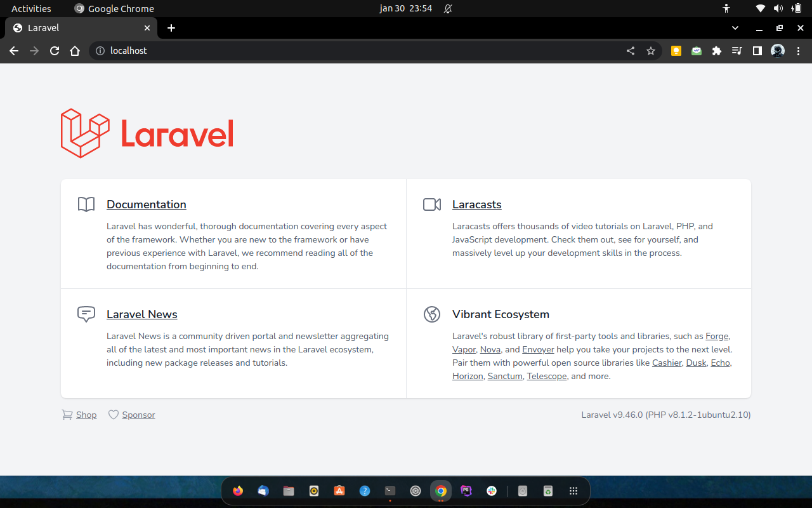Reload the localhost page
812x508 pixels.
click(55, 51)
